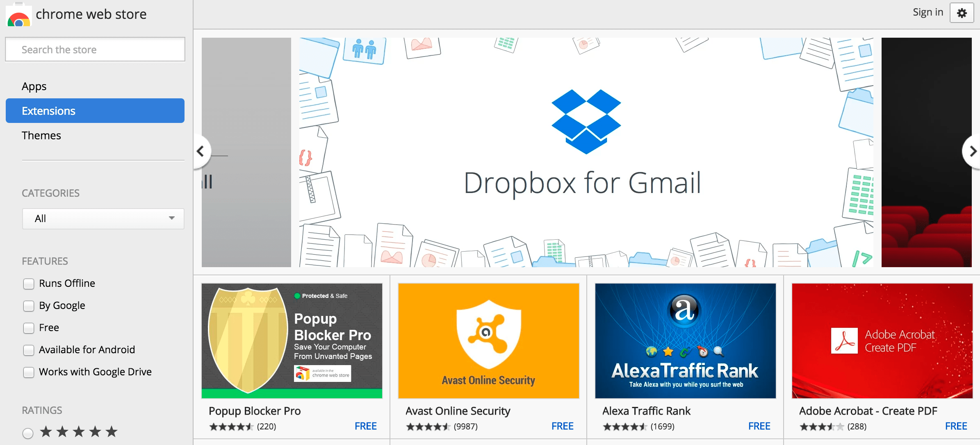Select the Extensions tab in sidebar
The image size is (980, 445).
[96, 111]
